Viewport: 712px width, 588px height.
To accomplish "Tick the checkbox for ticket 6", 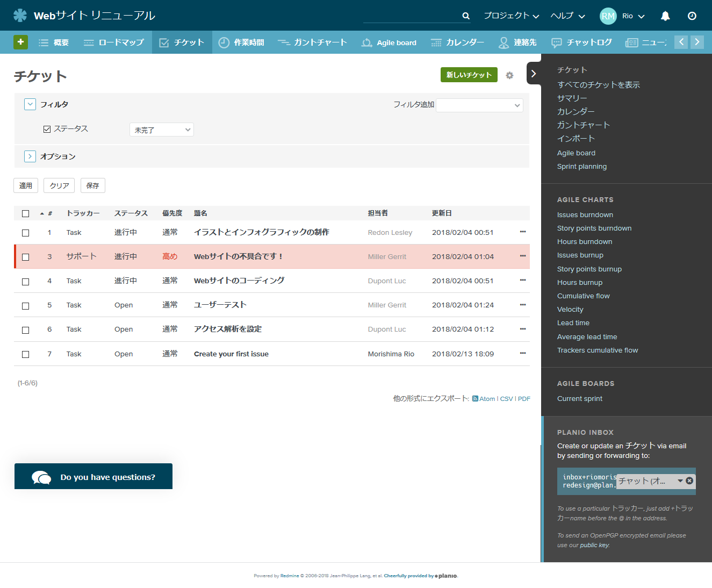I will [25, 330].
